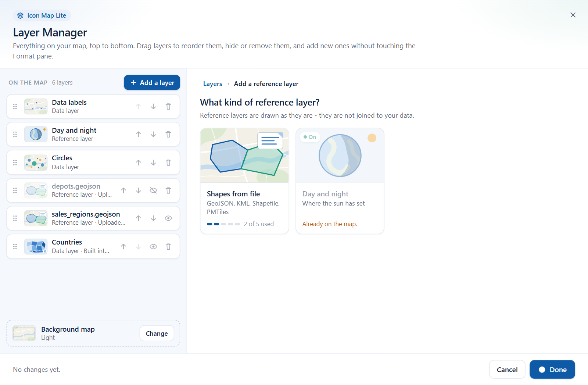Show the hidden depots.geojson layer

[153, 190]
